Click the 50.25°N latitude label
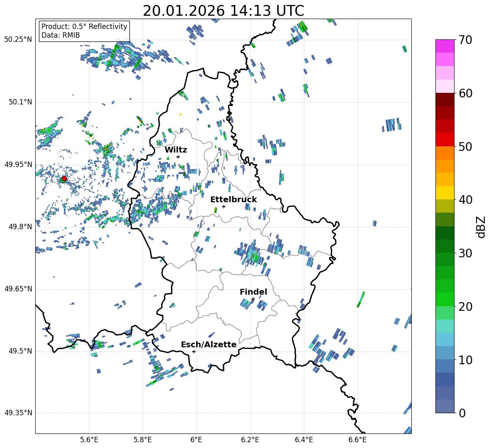 point(18,40)
